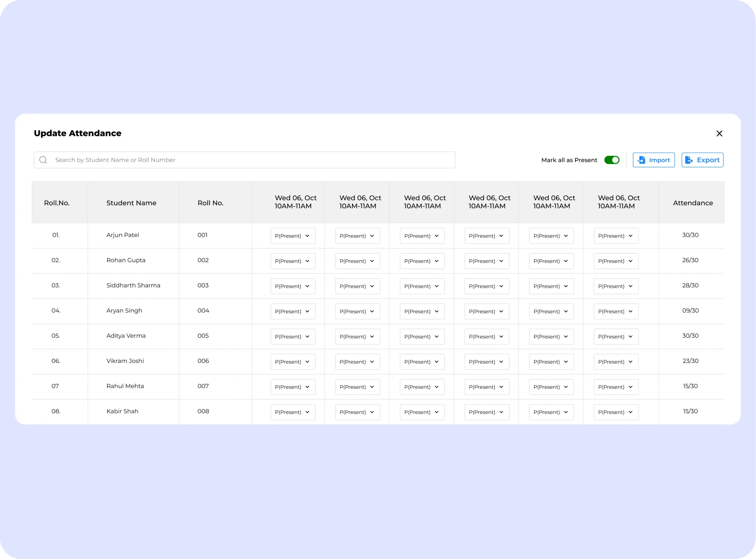The image size is (756, 559).
Task: Open Siddharth Sharma's fourth session dropdown
Action: coord(487,286)
